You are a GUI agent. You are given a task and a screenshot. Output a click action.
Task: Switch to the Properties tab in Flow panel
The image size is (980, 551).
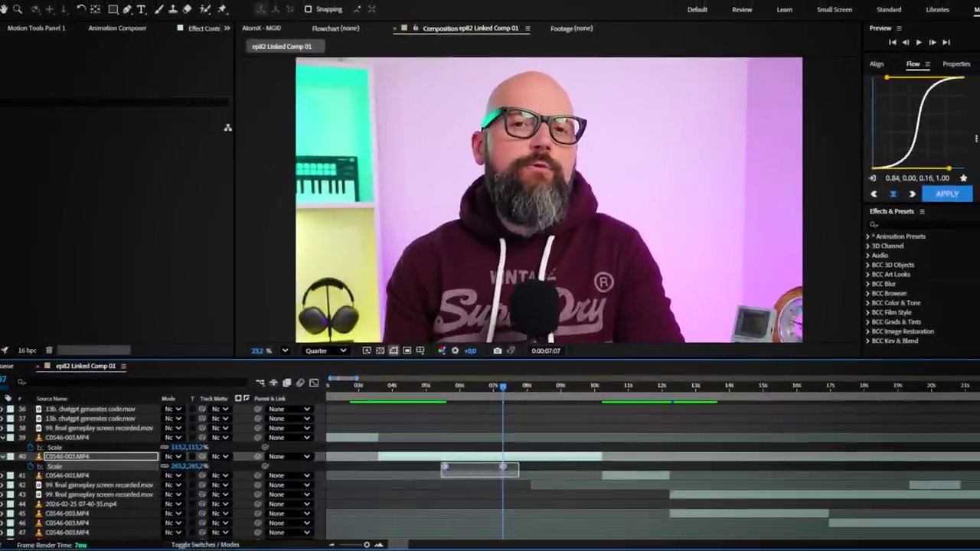coord(956,64)
